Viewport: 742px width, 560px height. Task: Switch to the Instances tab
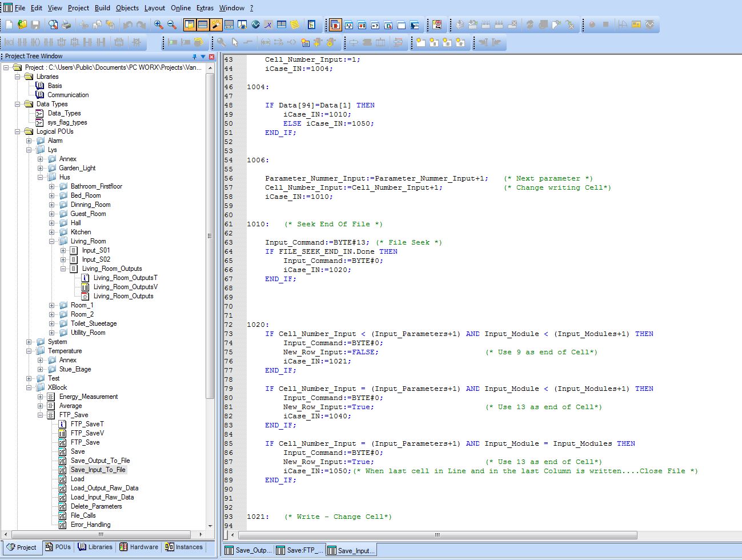point(184,547)
